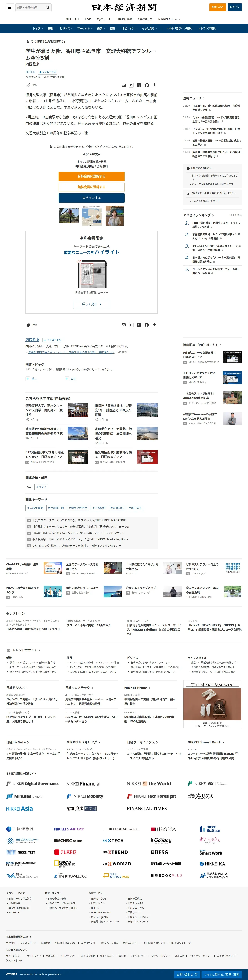The width and height of the screenshot is (248, 980).
Task: Toggle フォローする in lower 四国往来 section
Action: click(x=52, y=340)
